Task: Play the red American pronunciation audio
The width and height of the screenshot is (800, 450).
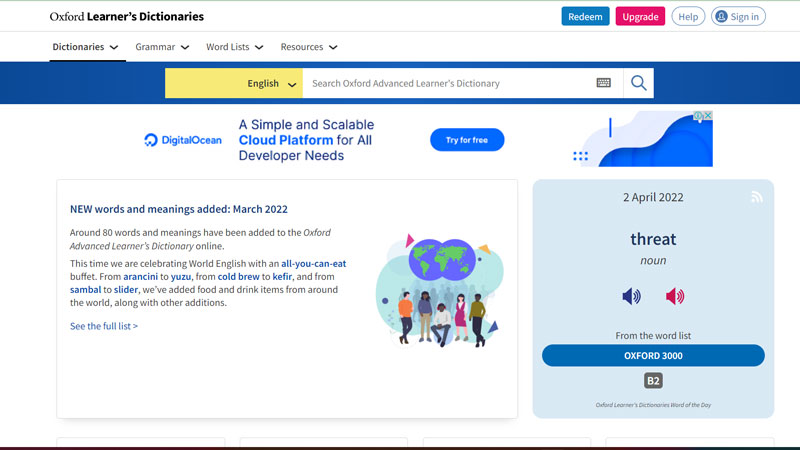Action: click(x=675, y=296)
